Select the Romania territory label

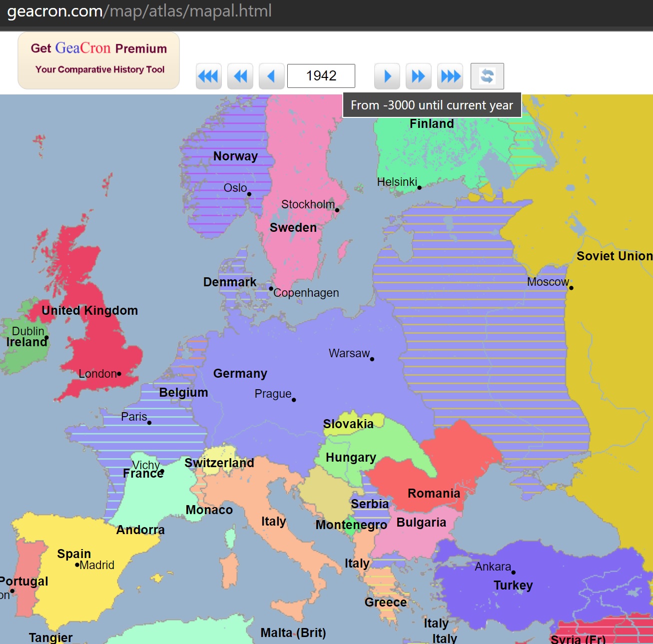pyautogui.click(x=434, y=493)
